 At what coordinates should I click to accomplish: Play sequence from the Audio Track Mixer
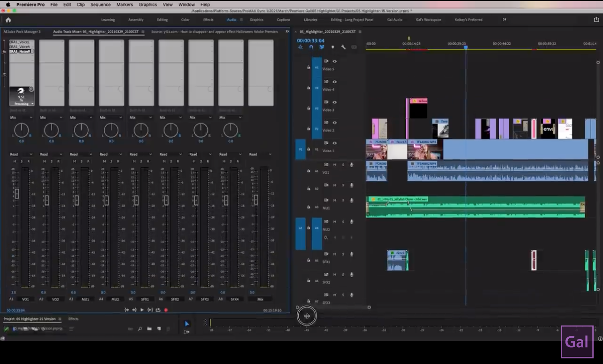[x=142, y=310]
